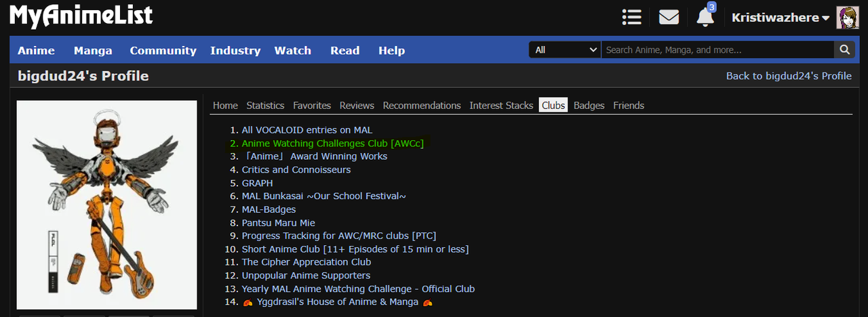The image size is (868, 317).
Task: Open The Cipher Appreciation Club
Action: [x=307, y=262]
